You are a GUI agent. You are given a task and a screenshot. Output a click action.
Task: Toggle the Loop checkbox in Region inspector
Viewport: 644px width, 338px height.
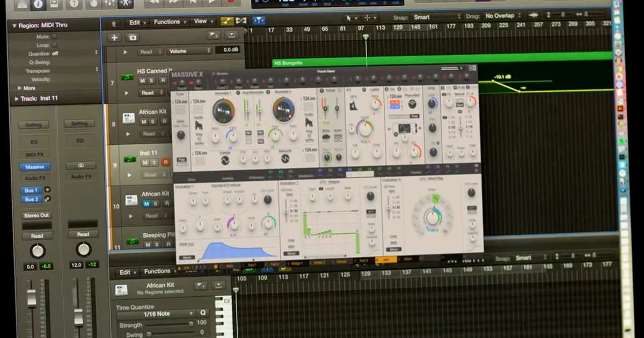click(54, 45)
